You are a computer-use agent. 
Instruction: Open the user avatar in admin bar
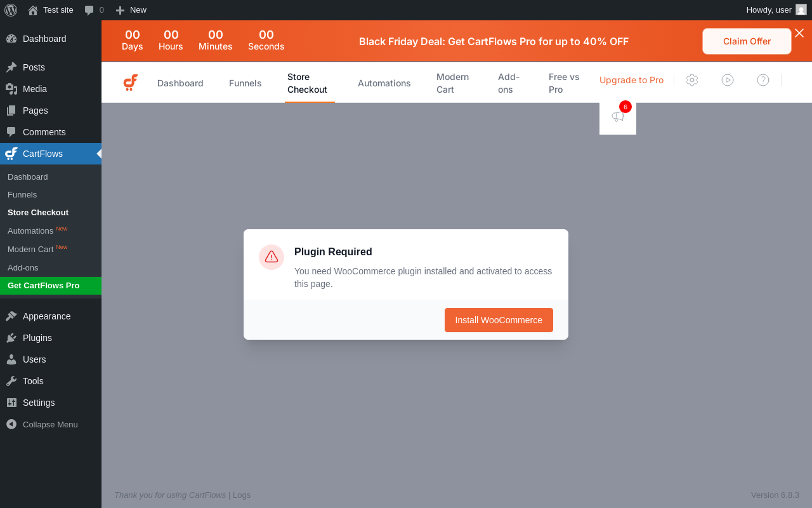[x=801, y=10]
